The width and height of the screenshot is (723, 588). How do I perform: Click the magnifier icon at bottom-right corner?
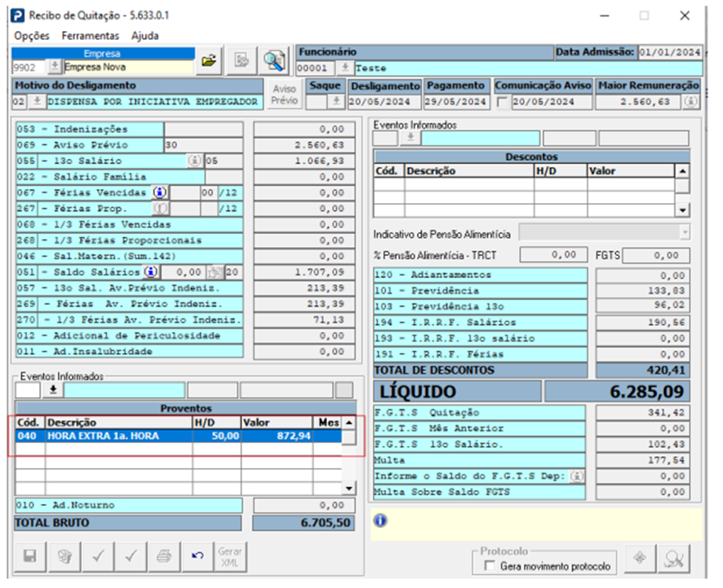[x=674, y=559]
